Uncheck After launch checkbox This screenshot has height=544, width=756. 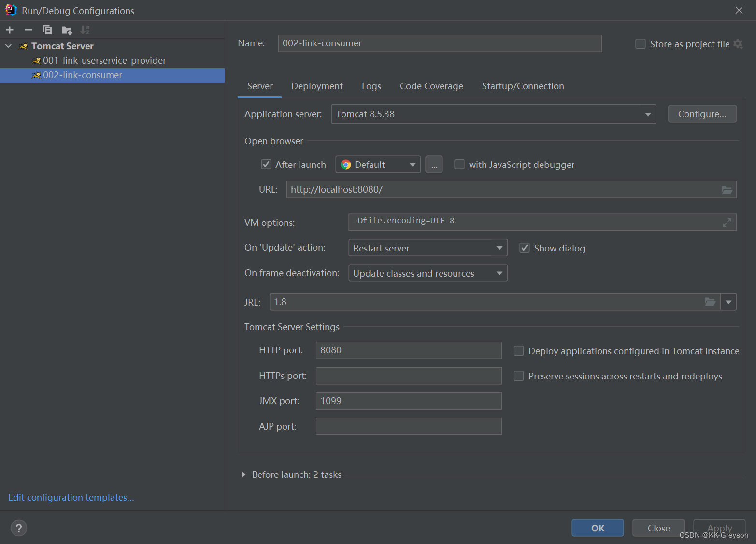click(266, 165)
